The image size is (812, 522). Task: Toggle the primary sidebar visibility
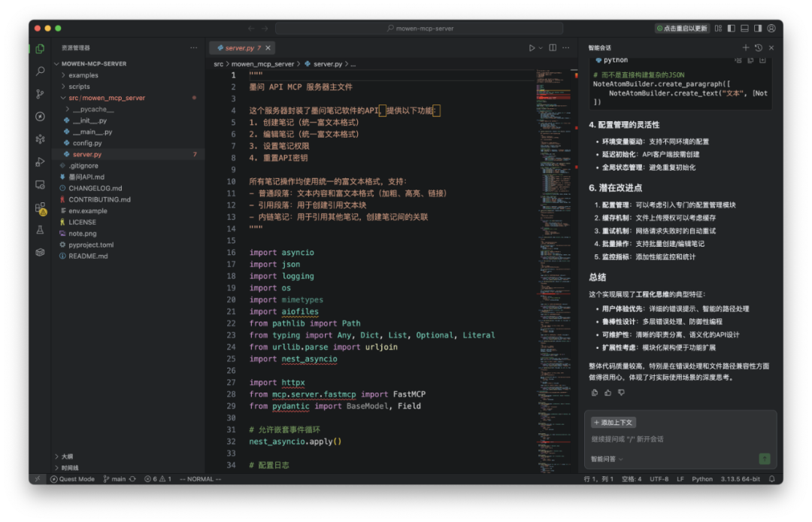pyautogui.click(x=732, y=29)
